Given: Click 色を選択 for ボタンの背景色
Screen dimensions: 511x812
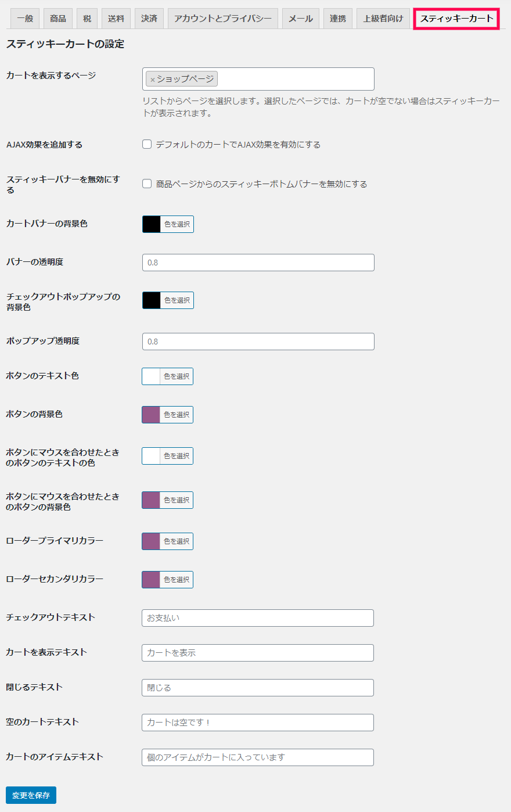Looking at the screenshot, I should point(177,415).
